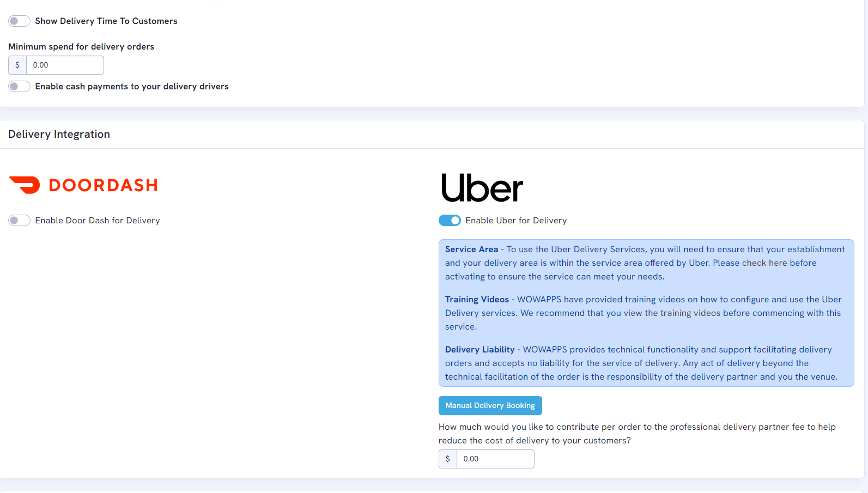Click the Uber delivery contribution amount field
This screenshot has width=868, height=493.
(495, 459)
